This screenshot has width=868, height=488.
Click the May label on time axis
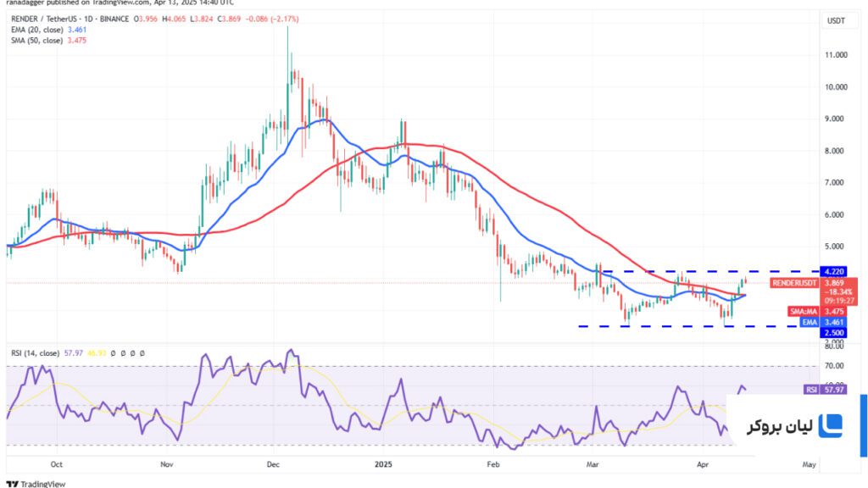point(809,464)
